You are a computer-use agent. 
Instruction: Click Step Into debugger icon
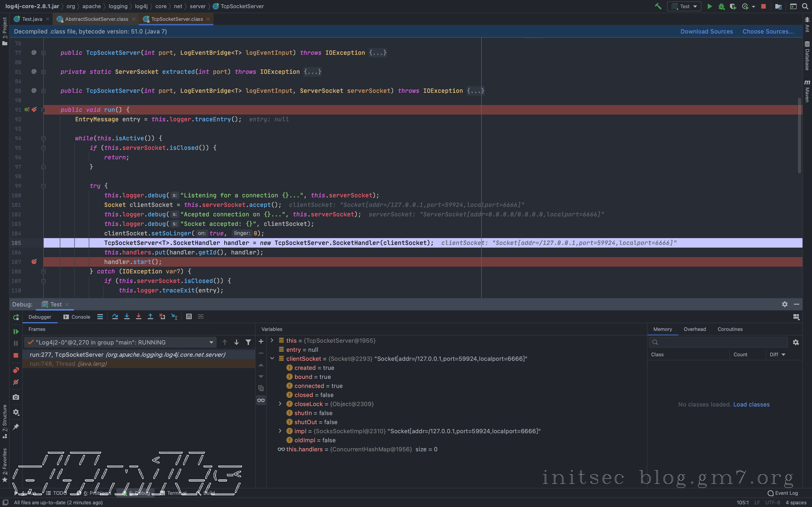click(127, 317)
